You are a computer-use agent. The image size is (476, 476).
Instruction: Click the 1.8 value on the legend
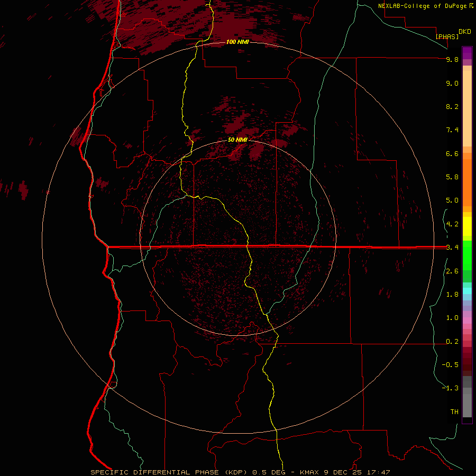(452, 295)
